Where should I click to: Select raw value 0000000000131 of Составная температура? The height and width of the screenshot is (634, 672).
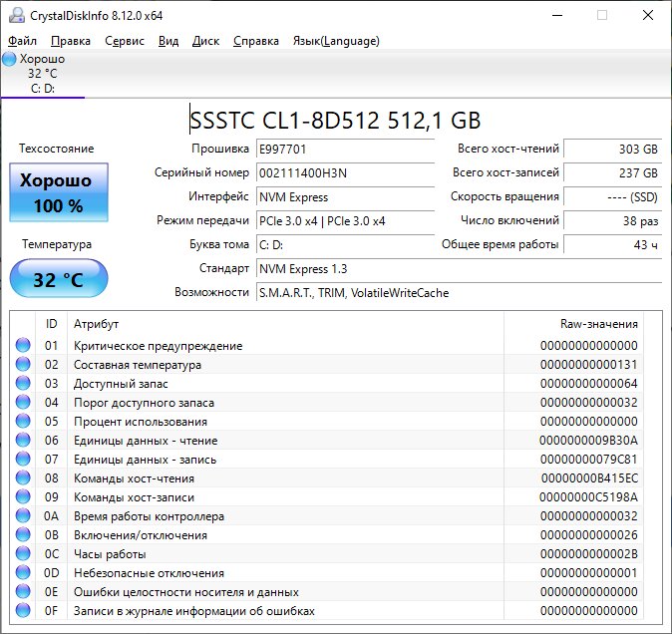tap(589, 365)
